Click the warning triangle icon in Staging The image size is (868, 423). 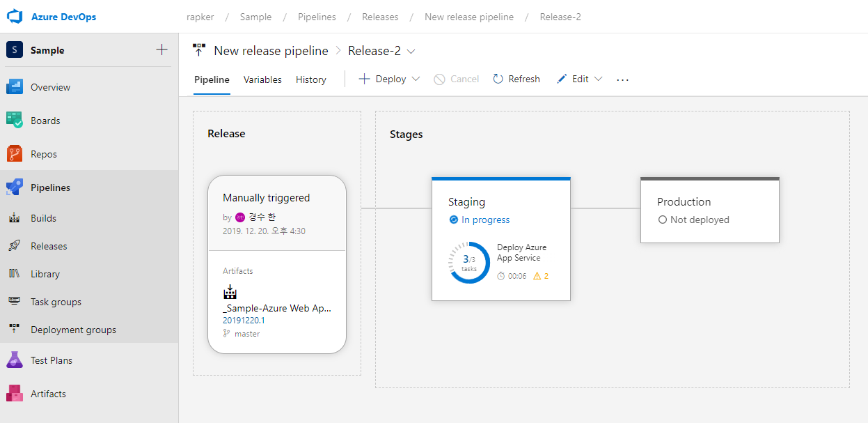(x=537, y=276)
